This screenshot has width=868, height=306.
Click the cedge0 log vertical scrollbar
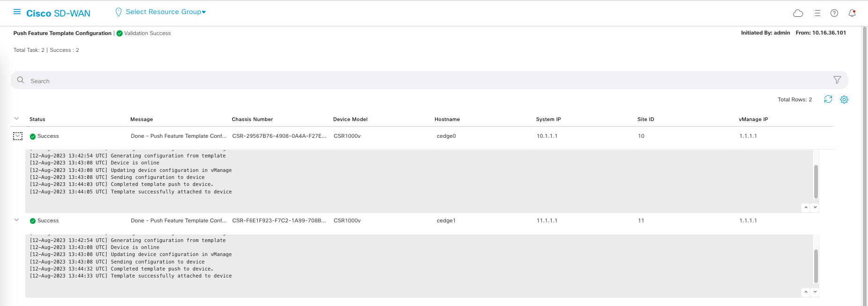816,181
